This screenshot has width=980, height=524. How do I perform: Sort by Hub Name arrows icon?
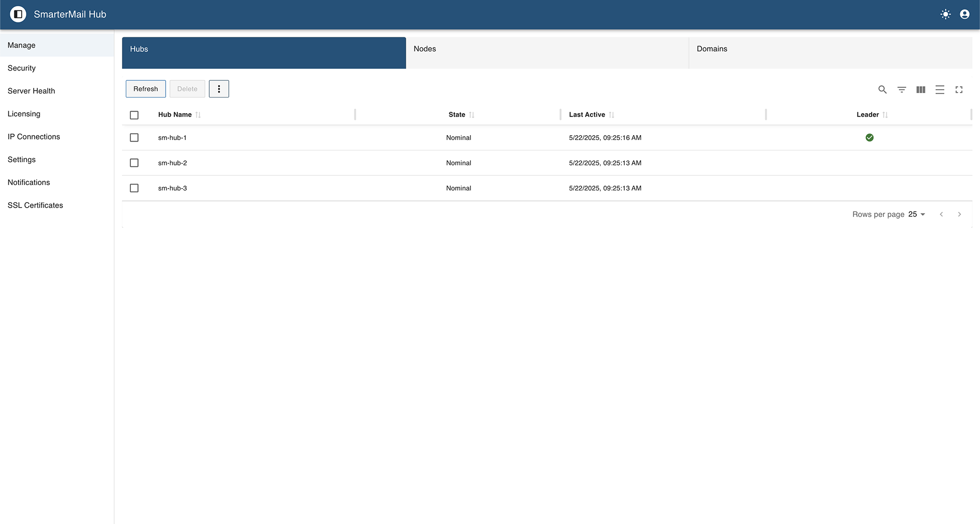point(198,115)
